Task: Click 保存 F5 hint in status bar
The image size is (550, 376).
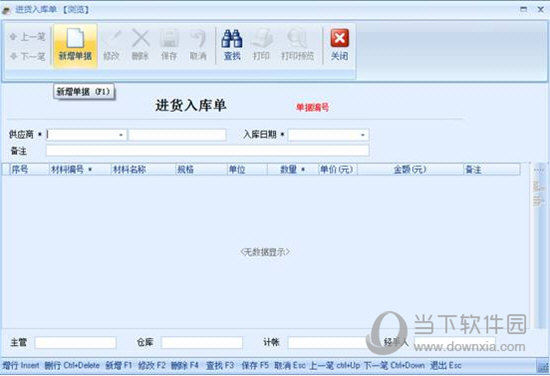Action: pos(255,365)
